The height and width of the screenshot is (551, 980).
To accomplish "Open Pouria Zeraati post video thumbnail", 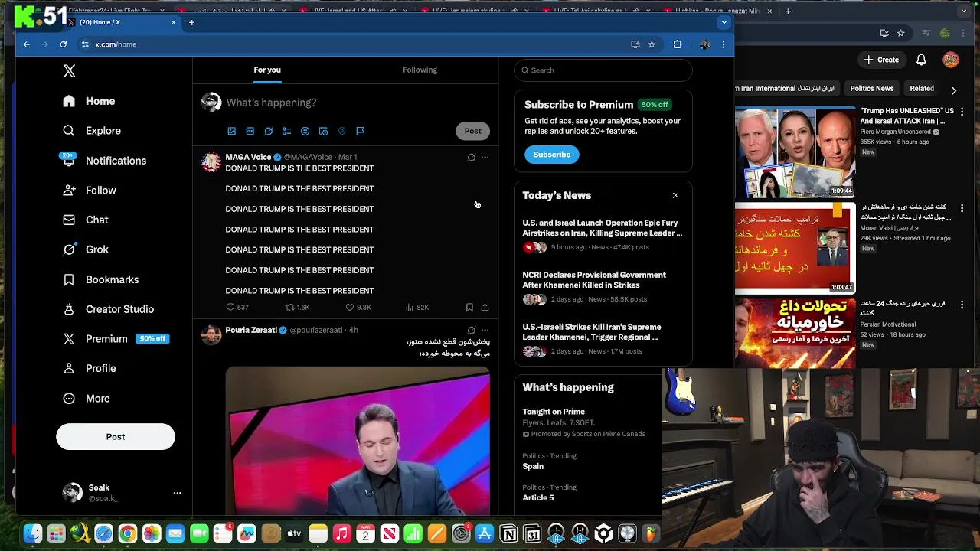I will (358, 442).
